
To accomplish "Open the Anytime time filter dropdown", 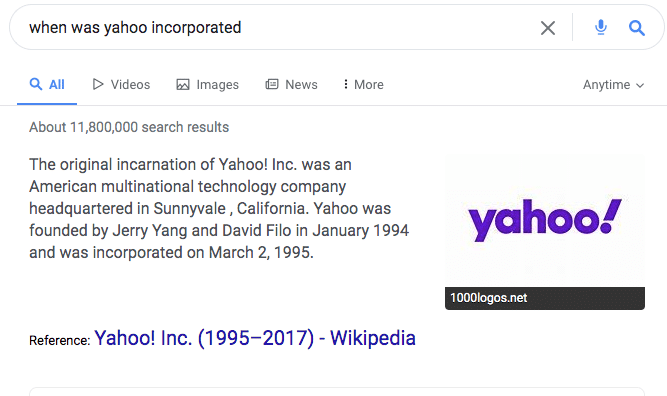I will [613, 85].
